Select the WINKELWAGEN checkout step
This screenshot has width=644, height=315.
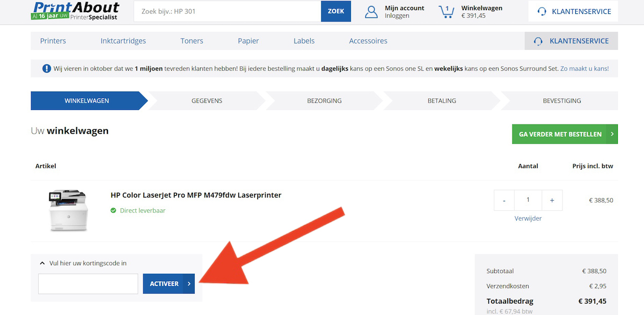click(x=87, y=100)
